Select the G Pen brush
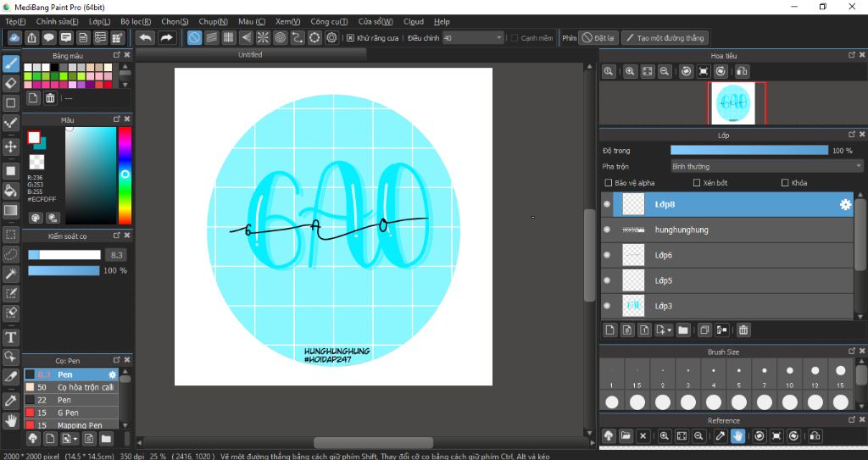The width and height of the screenshot is (868, 460). click(71, 413)
